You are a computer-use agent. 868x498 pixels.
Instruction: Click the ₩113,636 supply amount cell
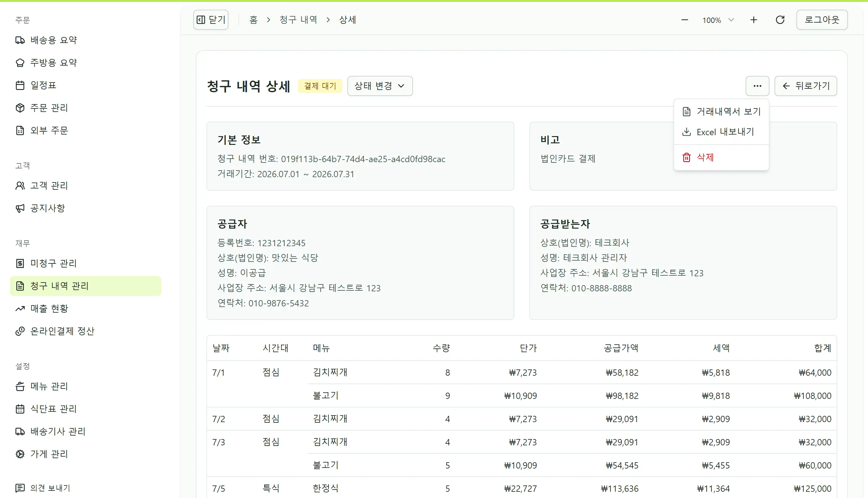coord(619,488)
